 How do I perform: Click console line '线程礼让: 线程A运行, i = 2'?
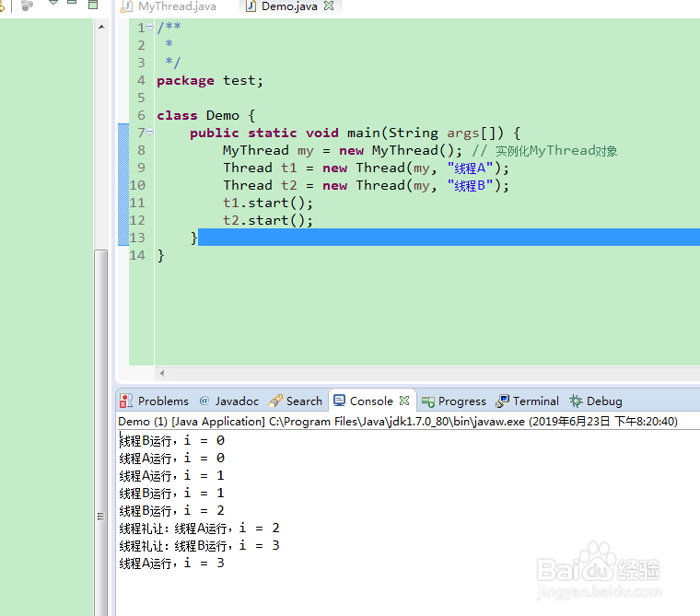point(200,528)
